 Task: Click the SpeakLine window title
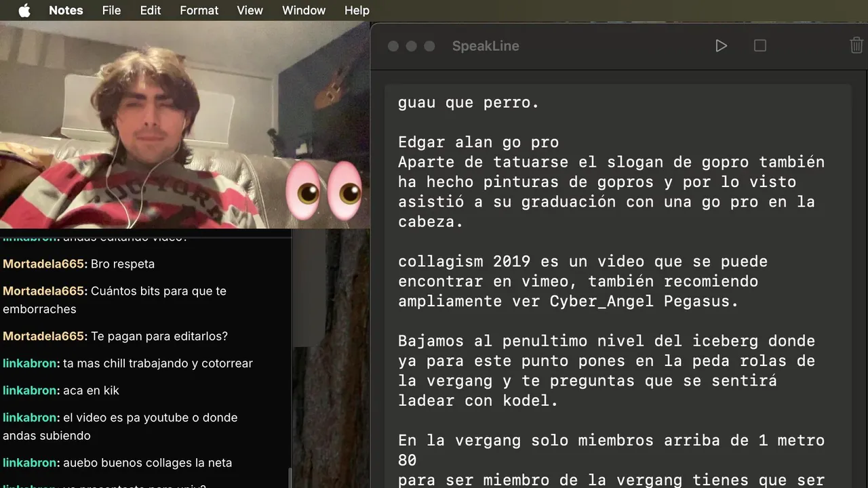(x=486, y=46)
